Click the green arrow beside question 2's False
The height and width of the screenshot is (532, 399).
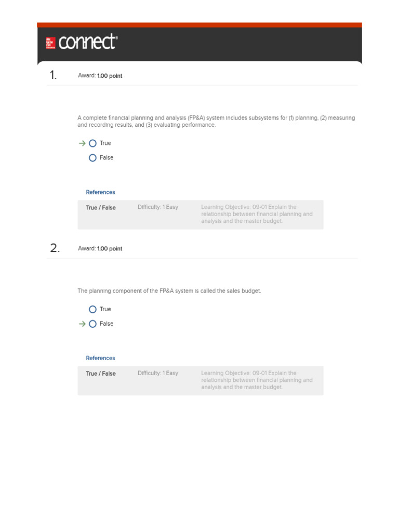click(x=82, y=324)
